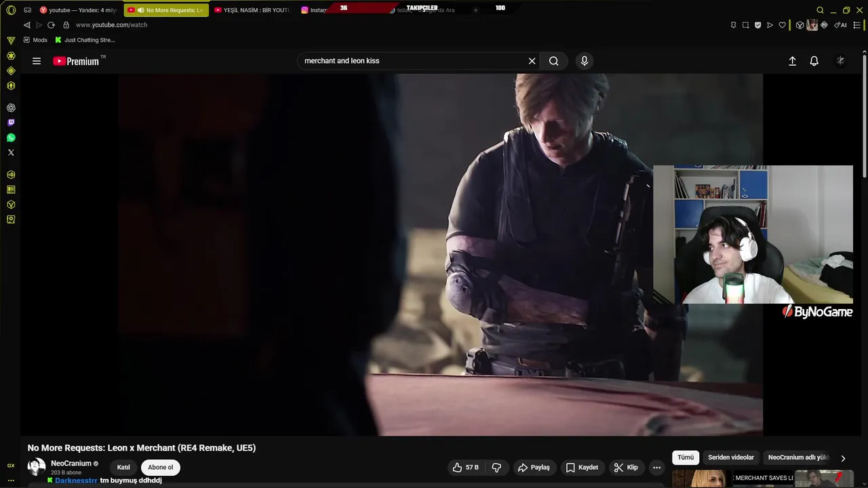This screenshot has width=868, height=488.
Task: Like the video with 57 B
Action: pyautogui.click(x=466, y=467)
